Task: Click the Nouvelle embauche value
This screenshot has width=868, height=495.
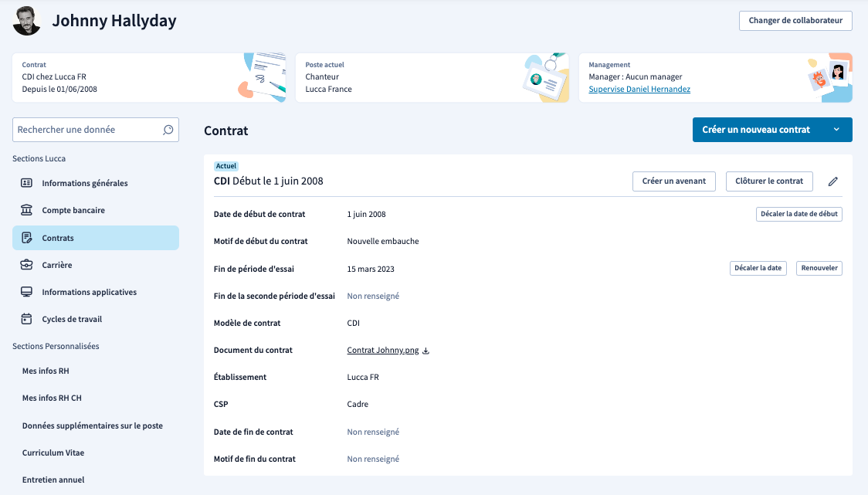Action: pyautogui.click(x=383, y=242)
